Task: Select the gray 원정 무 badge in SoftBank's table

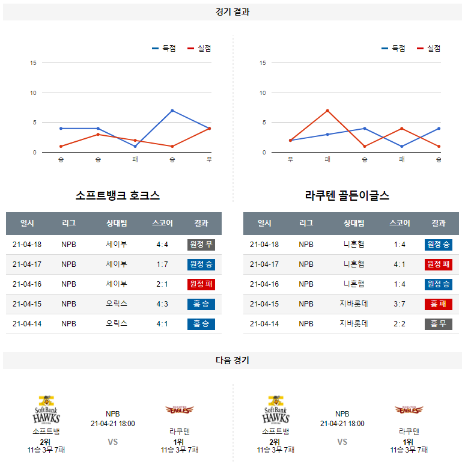Action: [x=201, y=245]
